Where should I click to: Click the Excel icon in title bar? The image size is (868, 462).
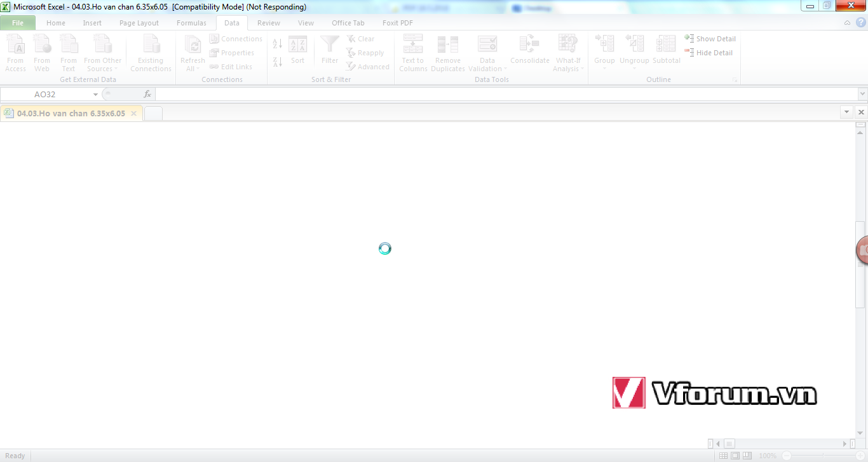click(x=6, y=6)
